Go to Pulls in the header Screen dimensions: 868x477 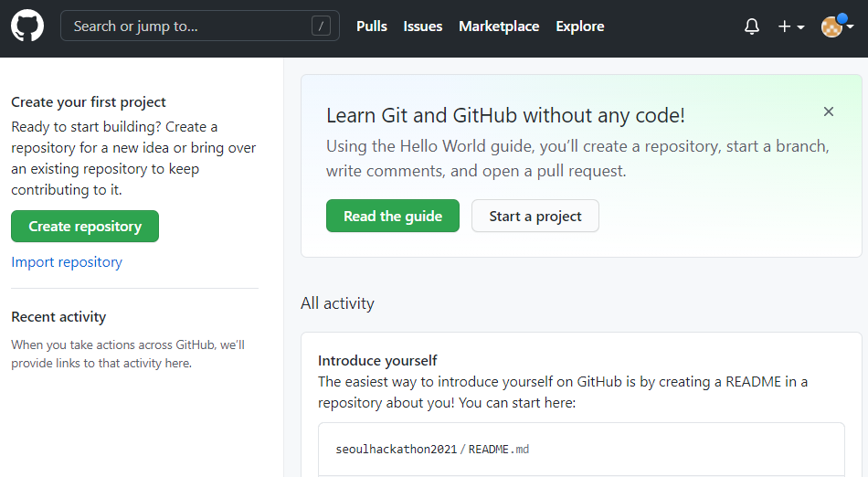(x=372, y=26)
